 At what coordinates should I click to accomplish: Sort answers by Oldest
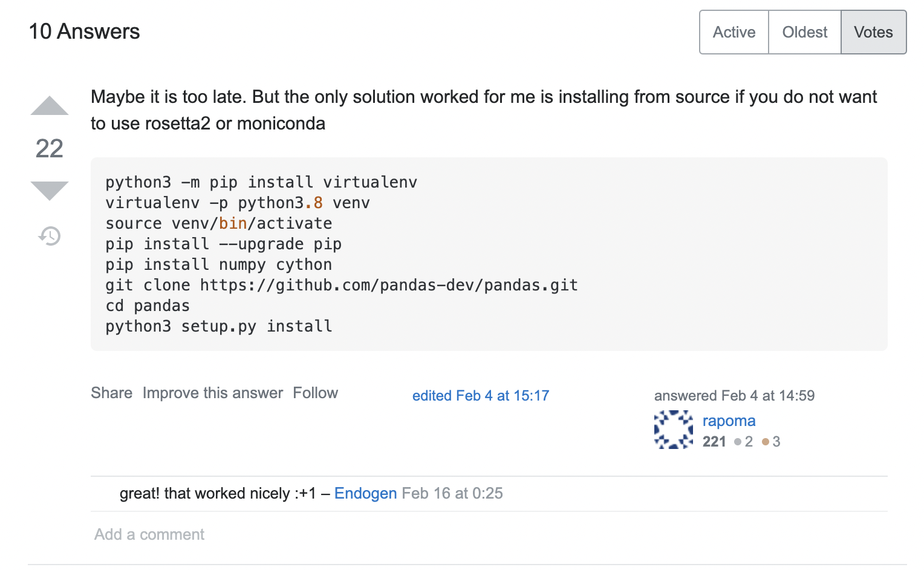804,32
